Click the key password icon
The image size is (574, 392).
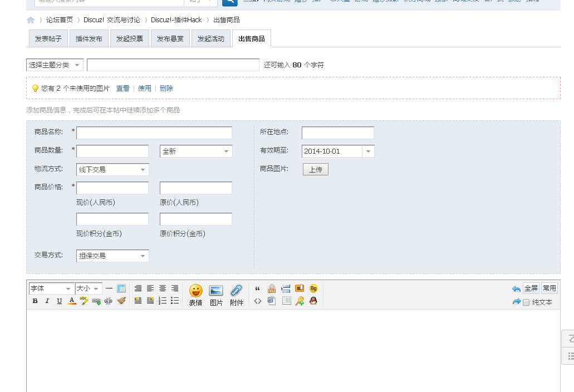(300, 301)
